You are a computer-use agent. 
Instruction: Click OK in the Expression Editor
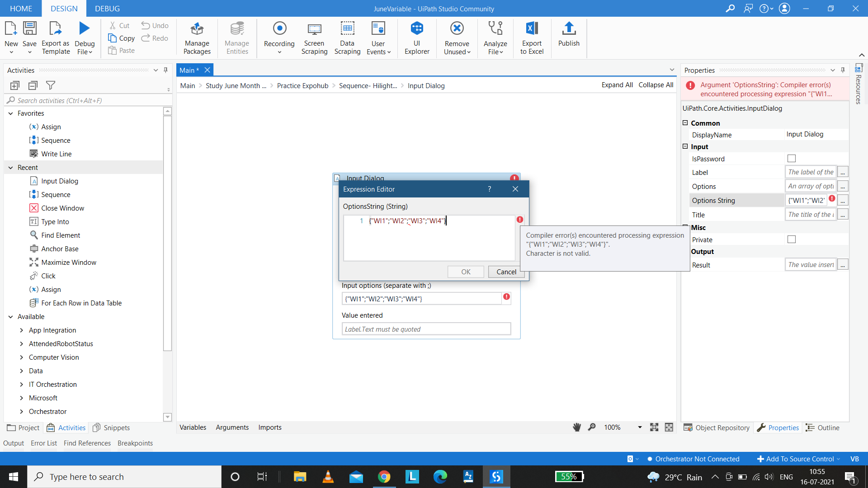click(465, 272)
